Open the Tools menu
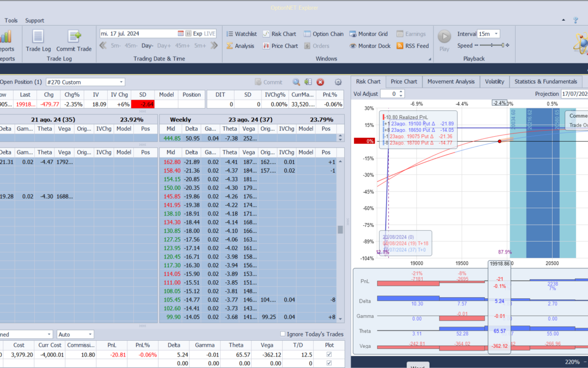 click(11, 20)
